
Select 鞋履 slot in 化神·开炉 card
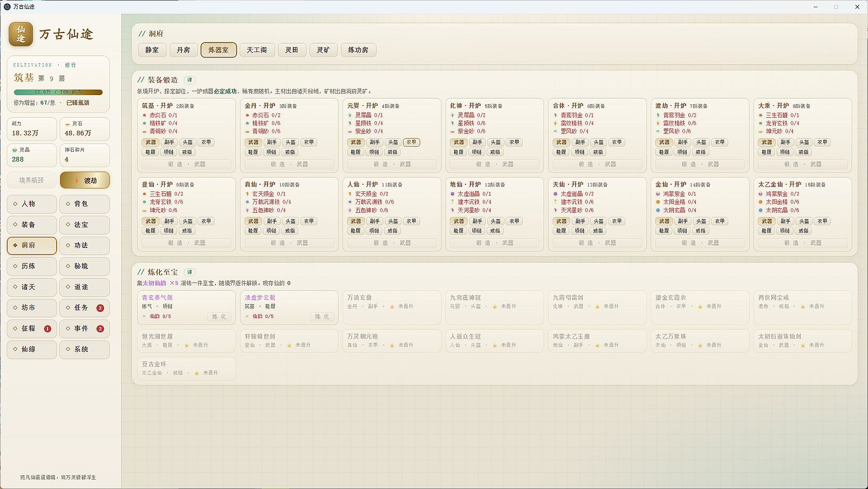[x=458, y=152]
